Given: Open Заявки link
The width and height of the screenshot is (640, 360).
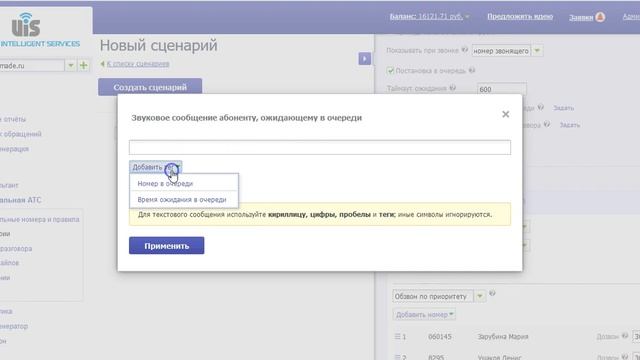Looking at the screenshot, I should (x=581, y=17).
